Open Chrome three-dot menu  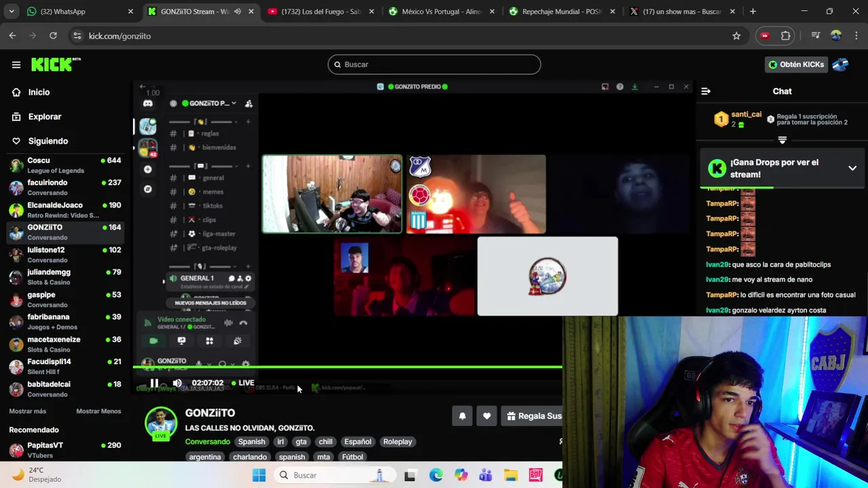[855, 36]
